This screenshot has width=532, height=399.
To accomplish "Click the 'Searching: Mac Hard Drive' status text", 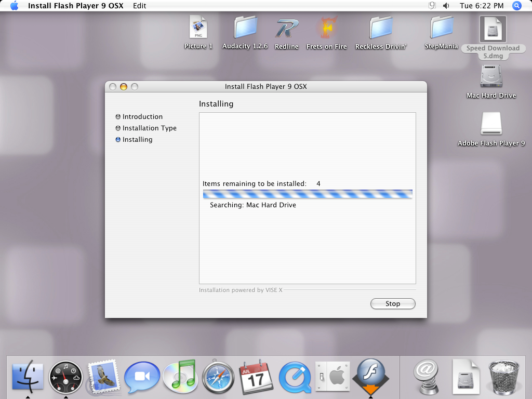I will (253, 205).
